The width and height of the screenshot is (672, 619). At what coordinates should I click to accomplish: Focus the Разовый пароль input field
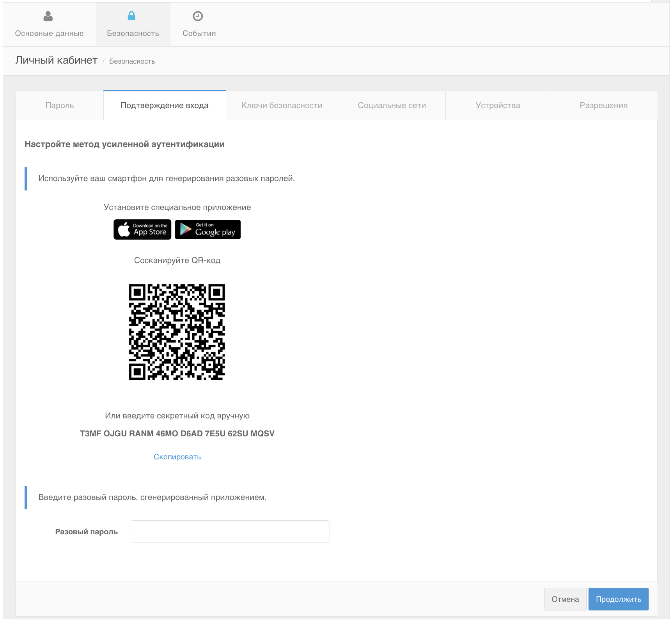coord(230,532)
